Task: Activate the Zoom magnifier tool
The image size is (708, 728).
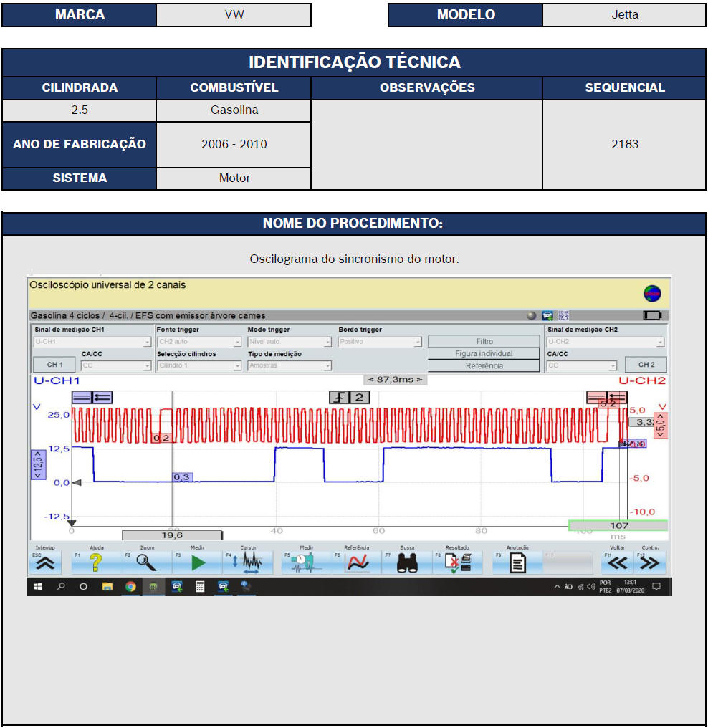Action: pyautogui.click(x=146, y=563)
